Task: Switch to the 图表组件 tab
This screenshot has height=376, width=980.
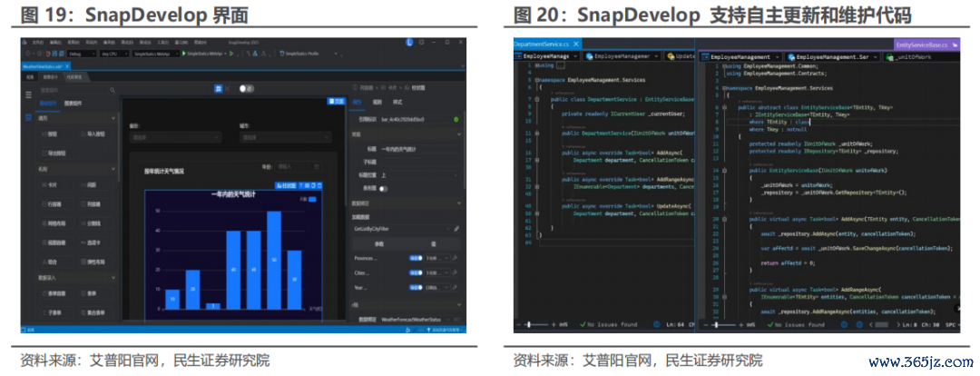Action: (x=73, y=104)
